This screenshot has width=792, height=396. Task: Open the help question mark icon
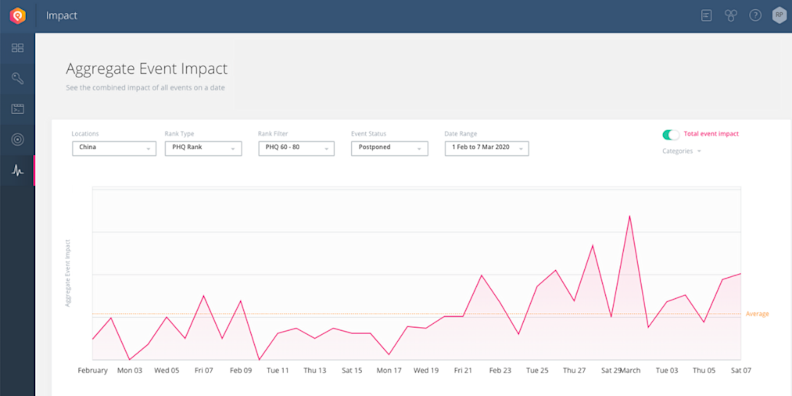coord(755,16)
